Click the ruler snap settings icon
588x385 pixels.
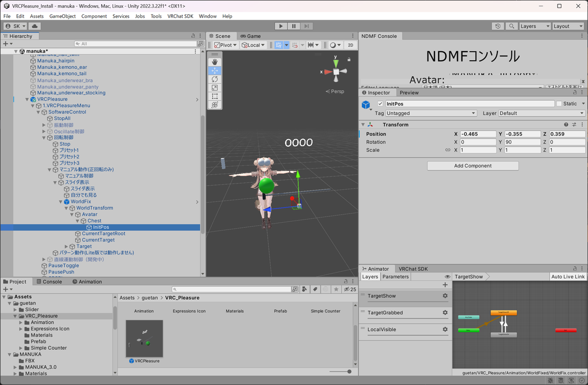pyautogui.click(x=310, y=45)
